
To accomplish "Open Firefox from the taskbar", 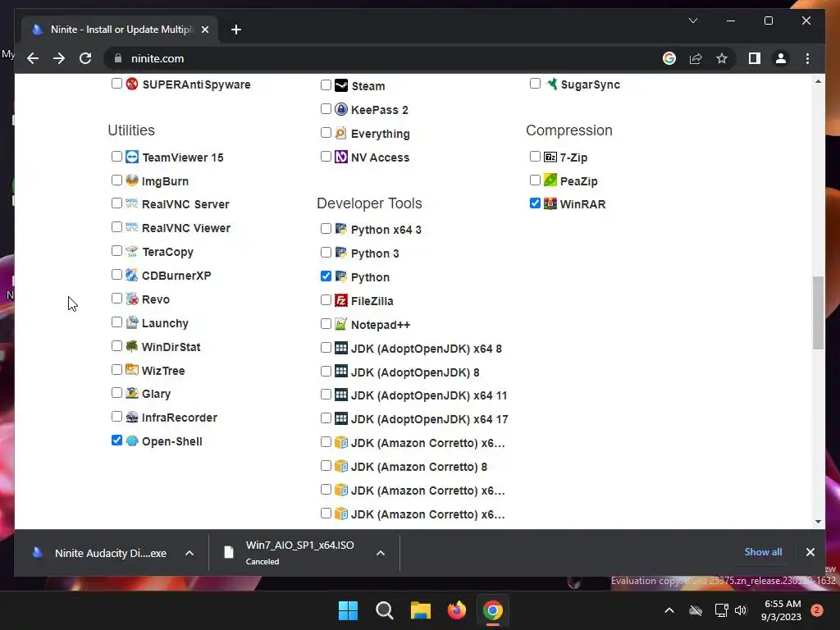I will [x=456, y=610].
